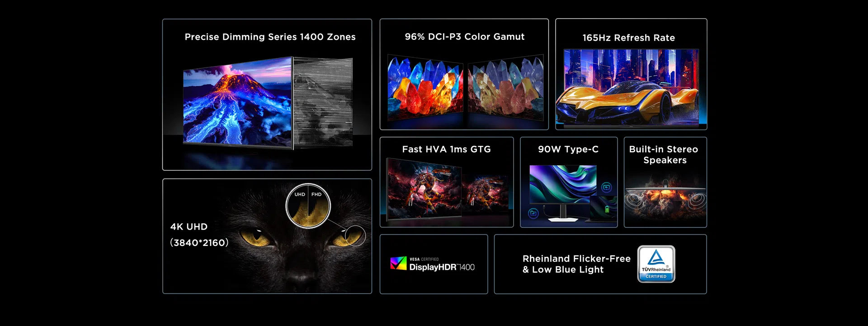Click the Built-in Stereo Speakers text
The height and width of the screenshot is (326, 868).
click(x=664, y=155)
